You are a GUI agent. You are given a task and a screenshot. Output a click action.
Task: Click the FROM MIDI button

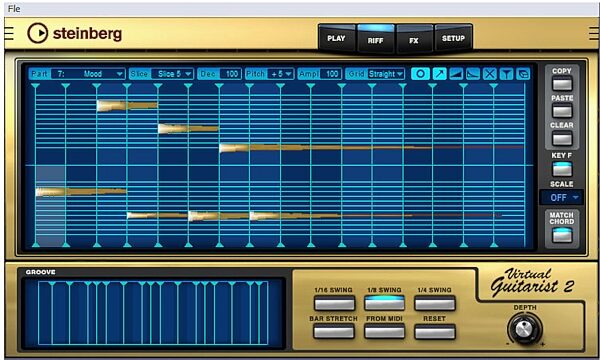coord(384,331)
